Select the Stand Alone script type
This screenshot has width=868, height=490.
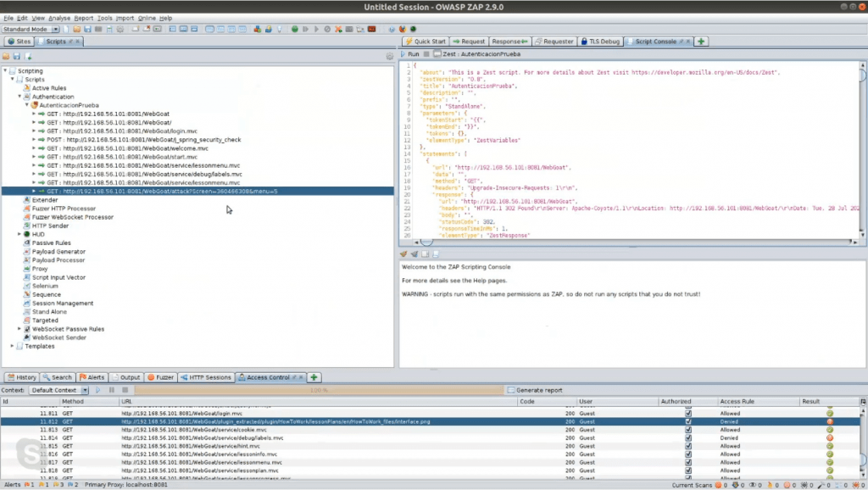pos(49,312)
